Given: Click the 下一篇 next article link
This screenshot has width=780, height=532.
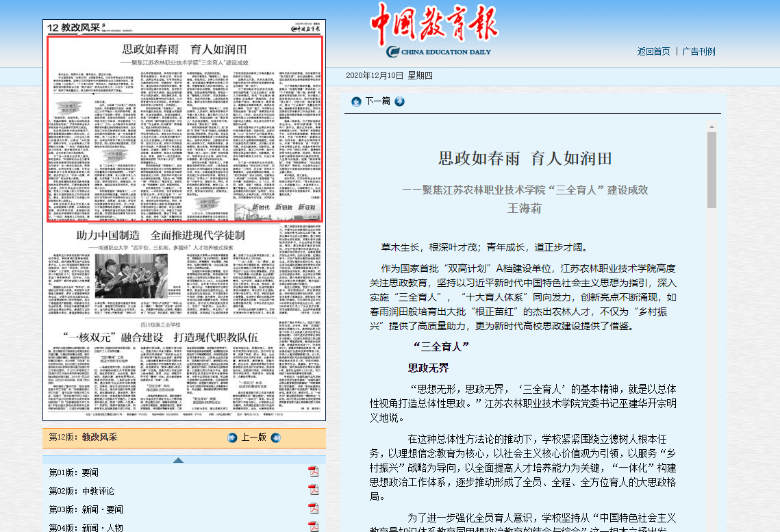Looking at the screenshot, I should (377, 101).
